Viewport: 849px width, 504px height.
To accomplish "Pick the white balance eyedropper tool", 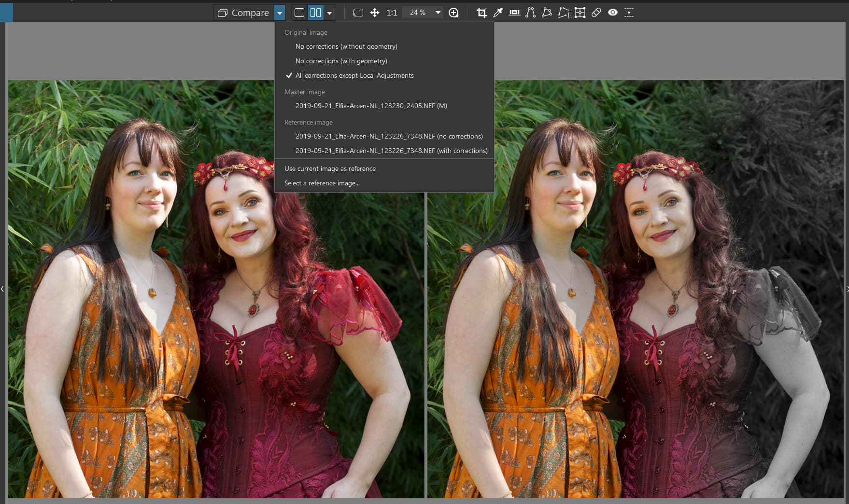I will (497, 13).
